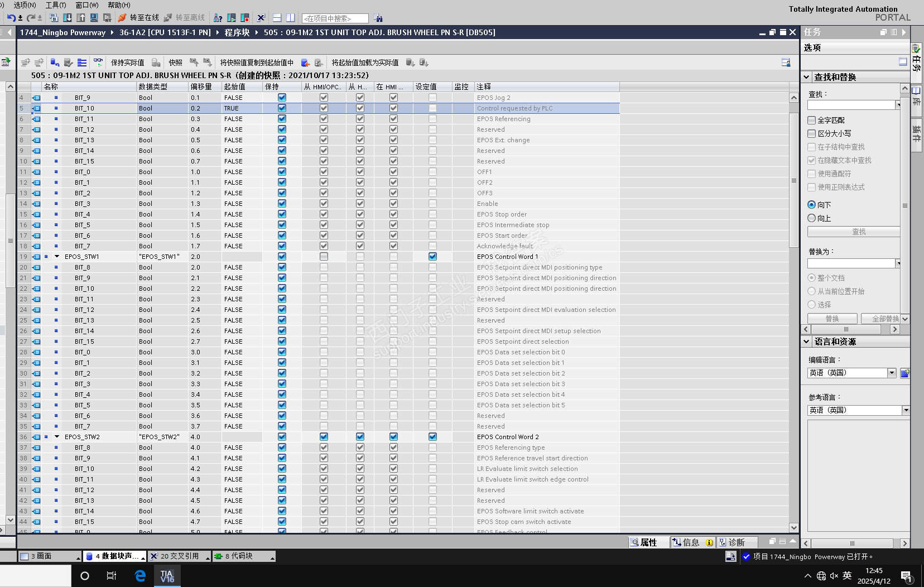The image size is (924, 587).
Task: Split editor space vertically
Action: point(290,18)
